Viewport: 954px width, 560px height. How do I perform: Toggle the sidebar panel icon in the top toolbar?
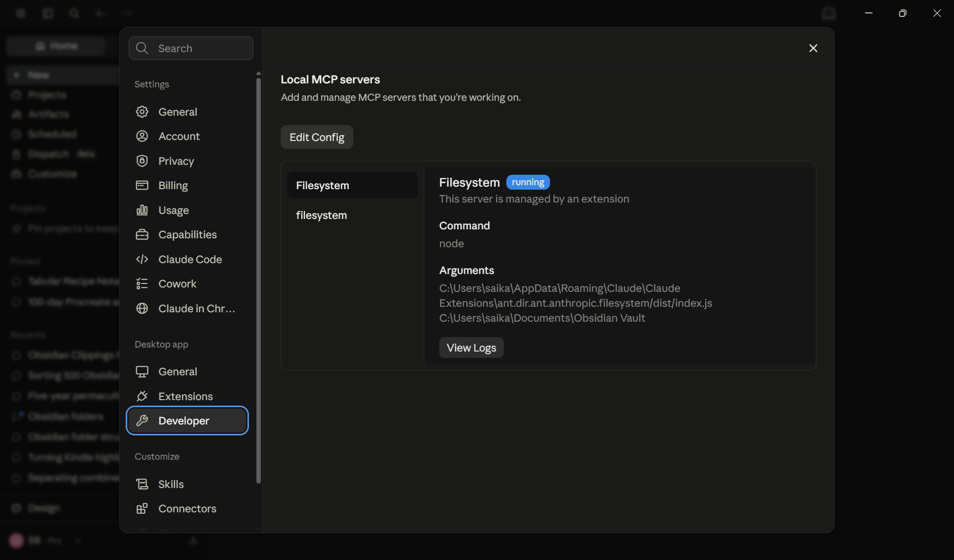pos(48,13)
